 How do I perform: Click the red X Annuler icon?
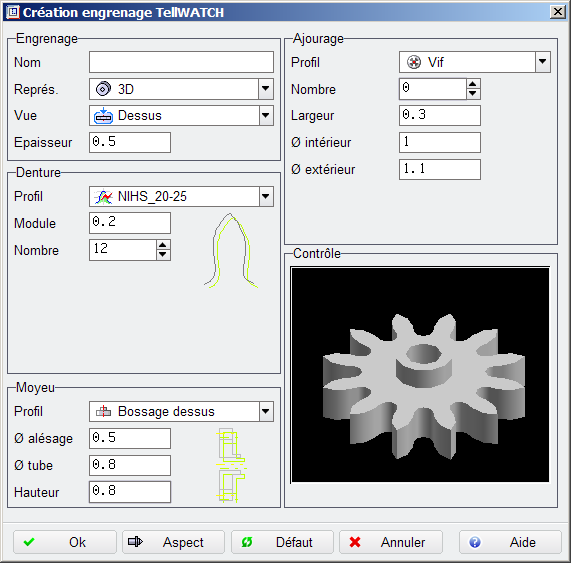tap(355, 542)
